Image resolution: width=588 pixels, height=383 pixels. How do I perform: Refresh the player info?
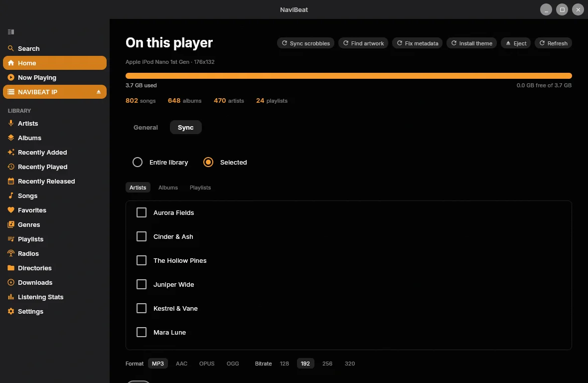pyautogui.click(x=553, y=43)
